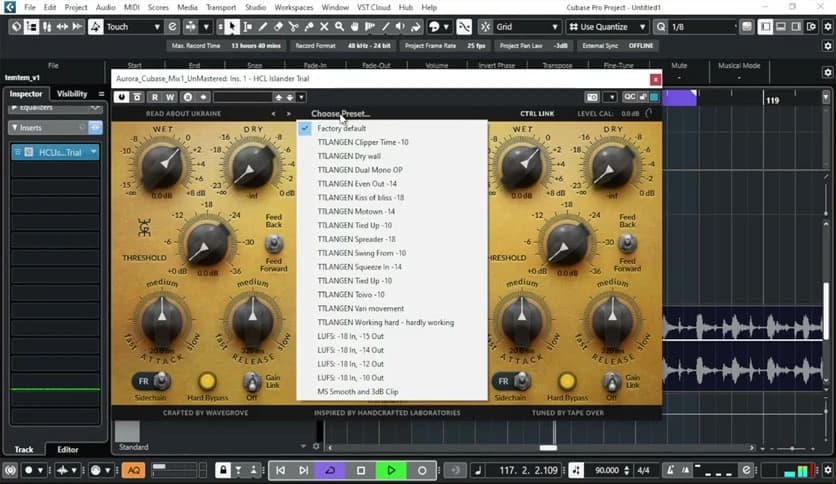Adjust the left THRESHOLD knob

(x=206, y=244)
